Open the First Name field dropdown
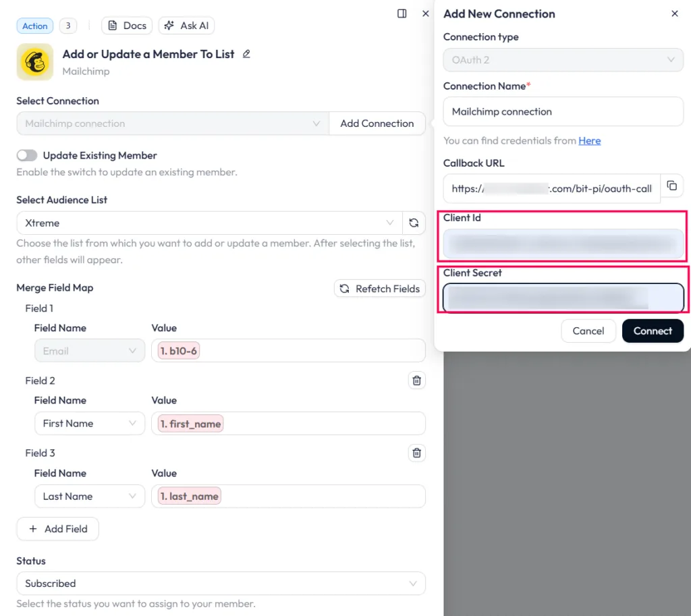Screen dimensions: 691x616 click(90, 424)
